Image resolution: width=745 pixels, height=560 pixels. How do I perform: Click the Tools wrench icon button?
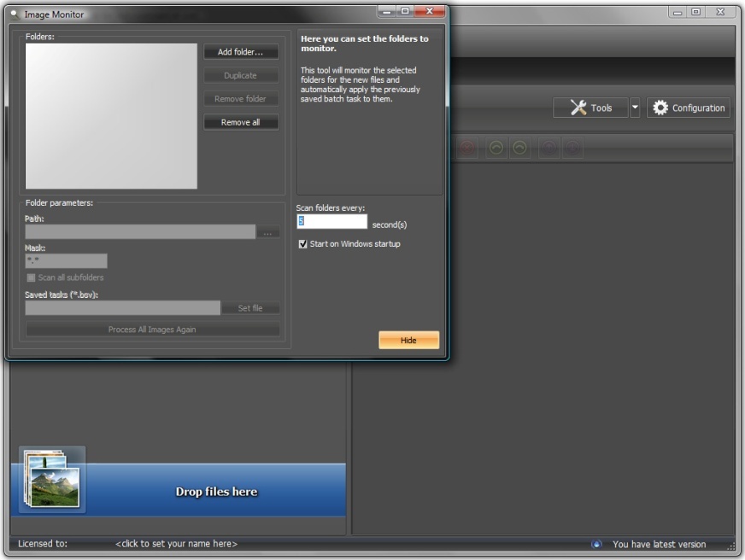[x=590, y=108]
